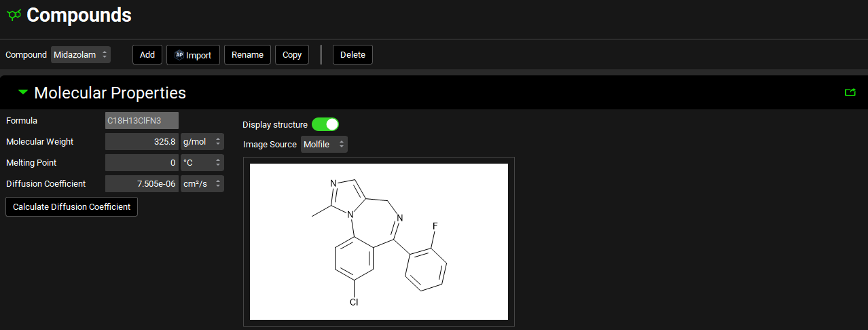Image resolution: width=868 pixels, height=330 pixels.
Task: Toggle the Display structure switch off
Action: (325, 124)
